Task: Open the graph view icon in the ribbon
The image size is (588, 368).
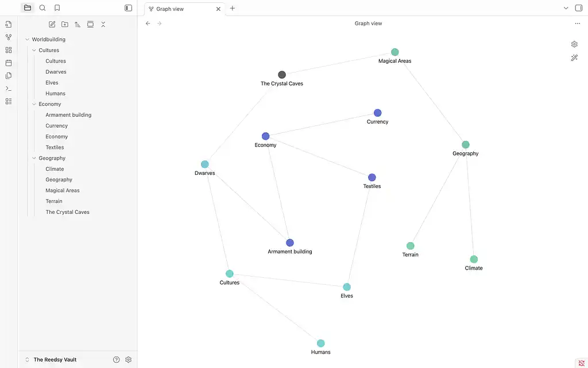Action: (8, 37)
